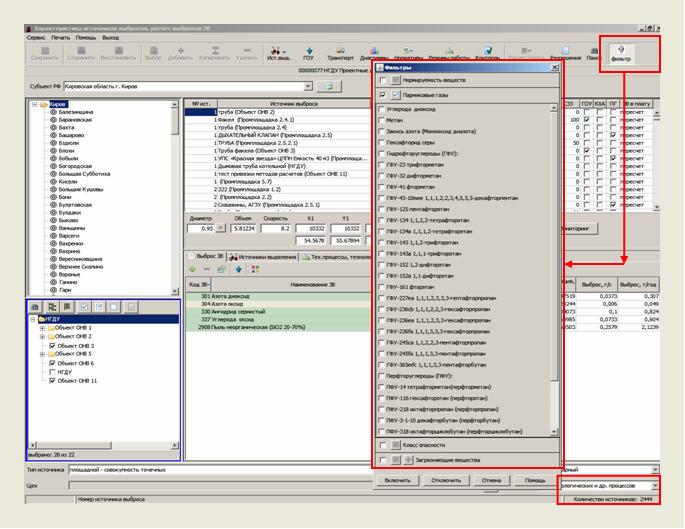Image resolution: width=685 pixels, height=529 pixels.
Task: Open the ГОУ toolbar icon
Action: pyautogui.click(x=308, y=53)
